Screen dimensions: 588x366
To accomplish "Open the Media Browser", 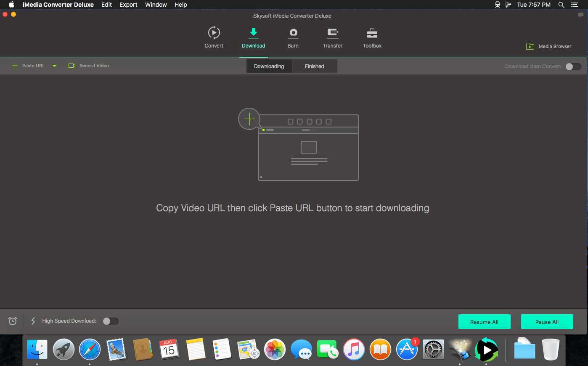I will (x=549, y=46).
